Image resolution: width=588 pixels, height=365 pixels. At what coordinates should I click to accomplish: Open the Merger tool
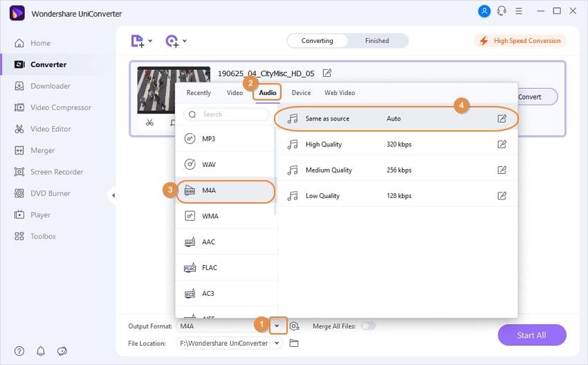click(34, 150)
